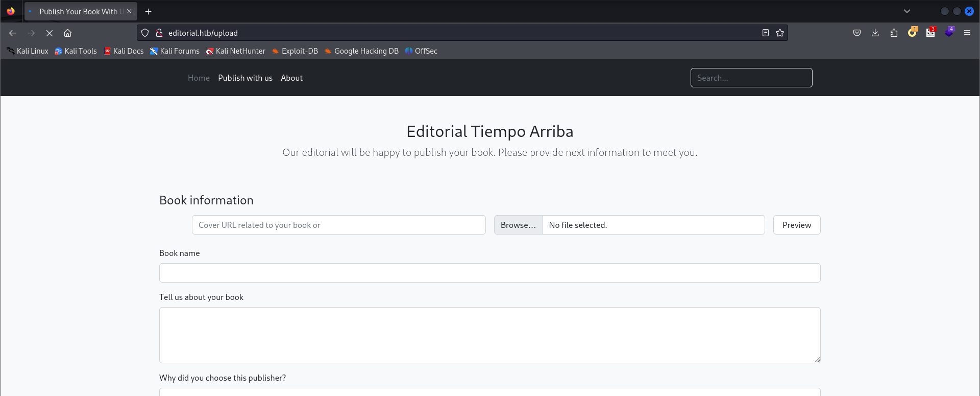The height and width of the screenshot is (396, 980).
Task: Open the Exploit-DB bookmark
Action: coord(295,51)
